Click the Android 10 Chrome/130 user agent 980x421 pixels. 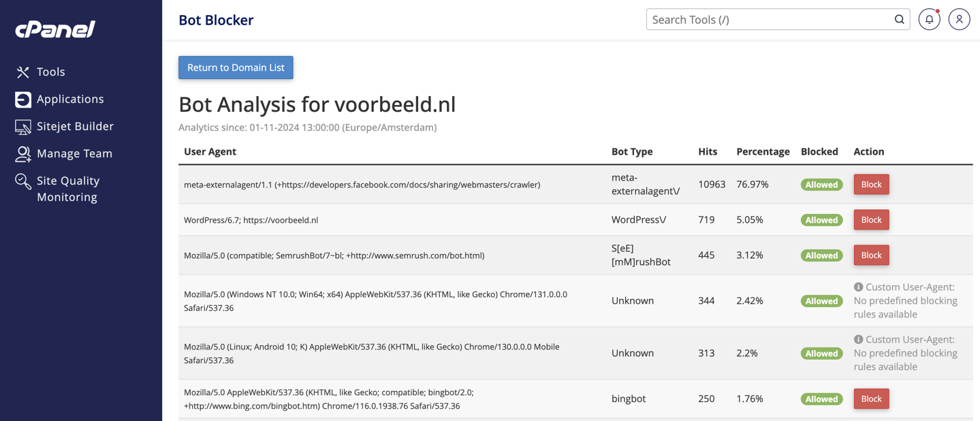coord(371,354)
